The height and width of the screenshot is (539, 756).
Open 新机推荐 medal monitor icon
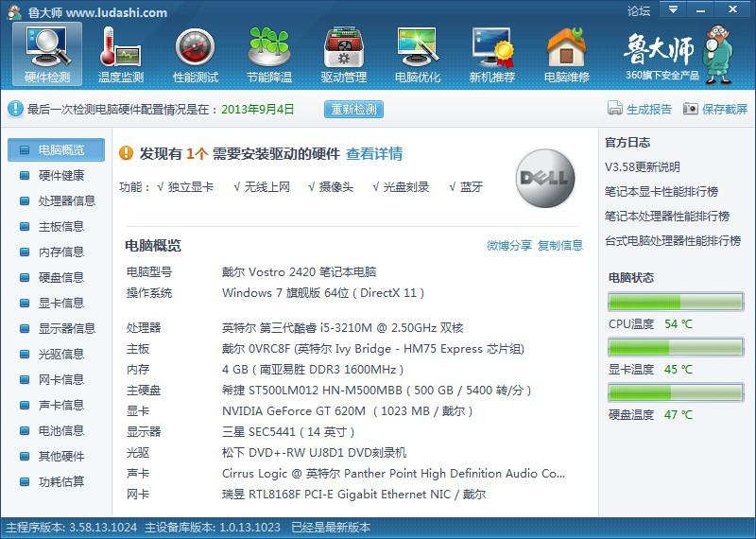coord(492,54)
